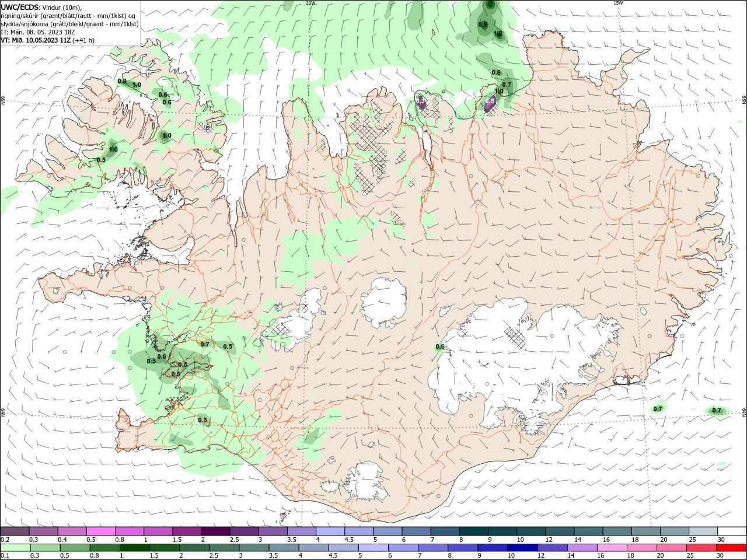Image resolution: width=747 pixels, height=560 pixels.
Task: Click the UWC/ECDS bold title text
Action: [20, 7]
